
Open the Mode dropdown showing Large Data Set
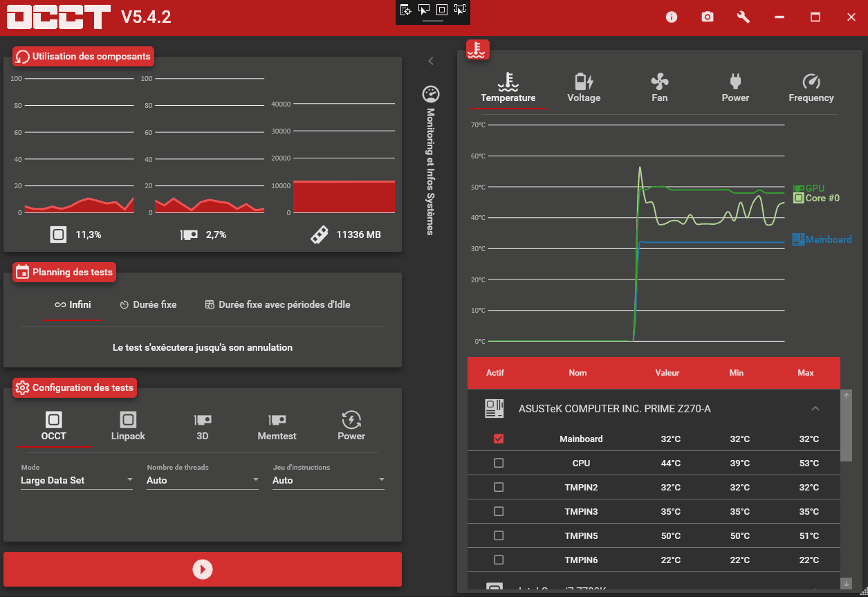tap(77, 480)
